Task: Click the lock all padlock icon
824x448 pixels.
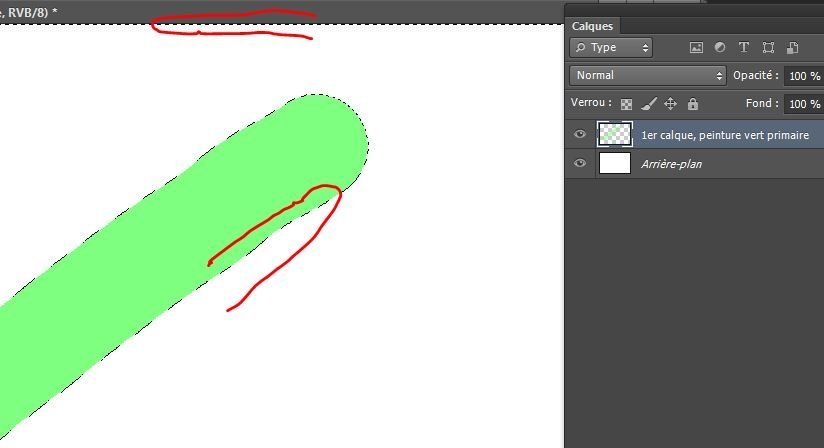Action: click(x=693, y=104)
